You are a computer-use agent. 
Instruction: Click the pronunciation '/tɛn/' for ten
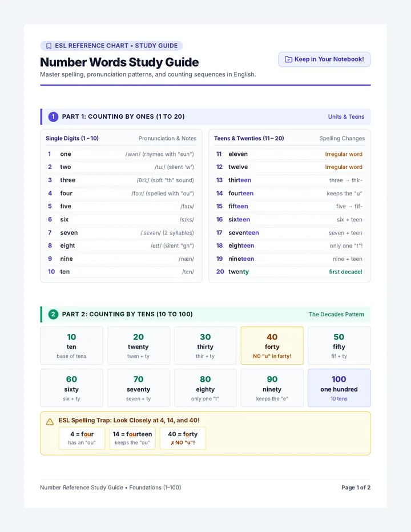[188, 272]
